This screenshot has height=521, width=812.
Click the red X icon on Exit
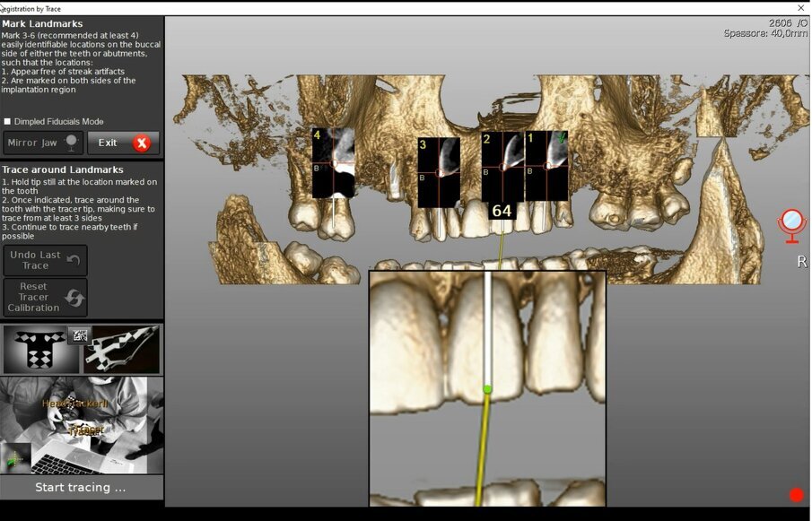[142, 143]
